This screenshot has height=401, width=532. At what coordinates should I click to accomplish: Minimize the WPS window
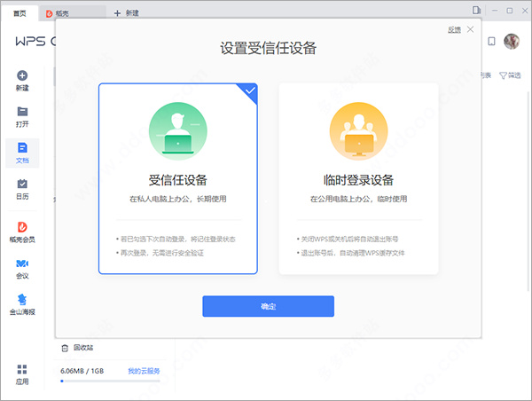(495, 11)
